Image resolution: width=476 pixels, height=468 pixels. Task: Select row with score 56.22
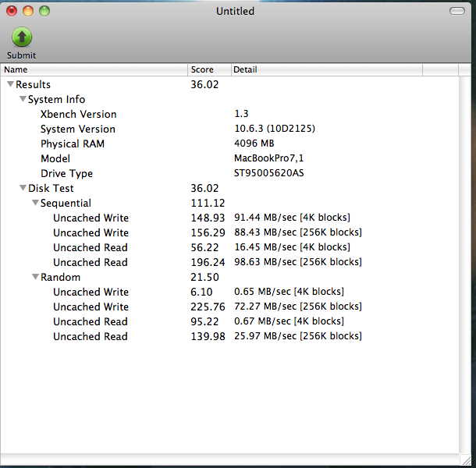[229, 247]
